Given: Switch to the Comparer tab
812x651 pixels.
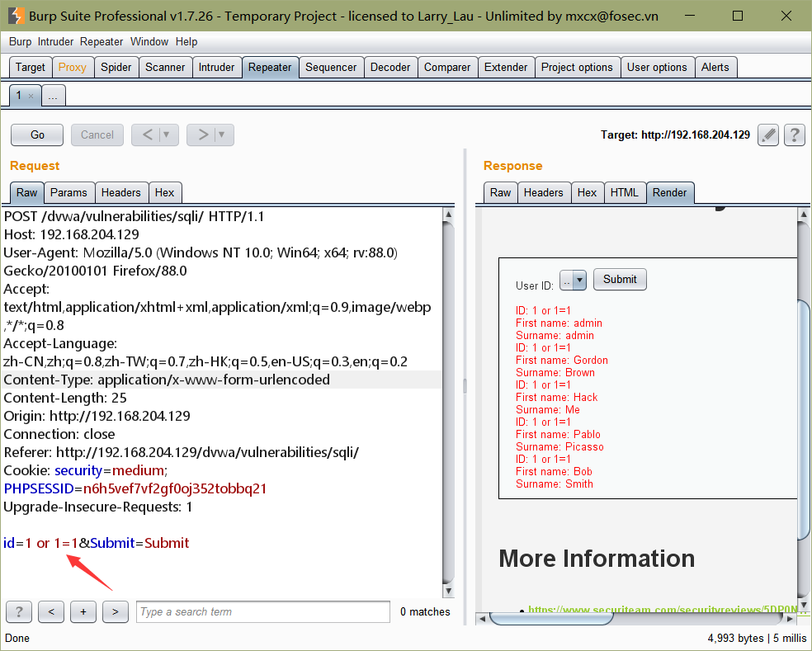Looking at the screenshot, I should point(447,68).
